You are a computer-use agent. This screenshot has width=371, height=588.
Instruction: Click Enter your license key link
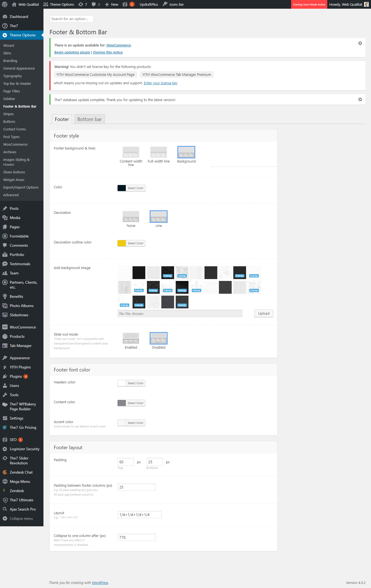pos(161,83)
